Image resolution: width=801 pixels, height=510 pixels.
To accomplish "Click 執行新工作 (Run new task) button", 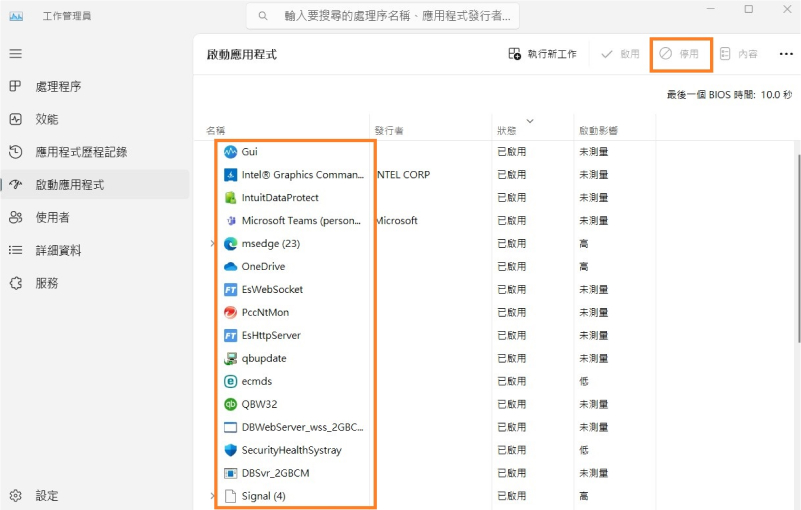I will tap(543, 54).
